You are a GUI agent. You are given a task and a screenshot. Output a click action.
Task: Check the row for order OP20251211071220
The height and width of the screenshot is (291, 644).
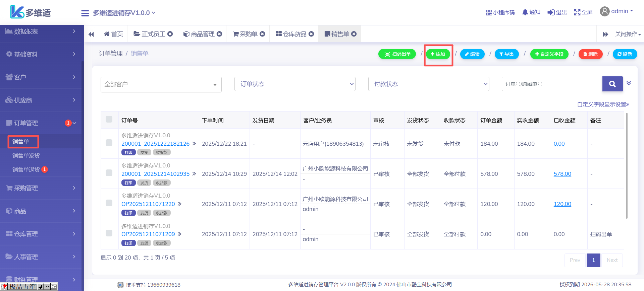click(109, 203)
